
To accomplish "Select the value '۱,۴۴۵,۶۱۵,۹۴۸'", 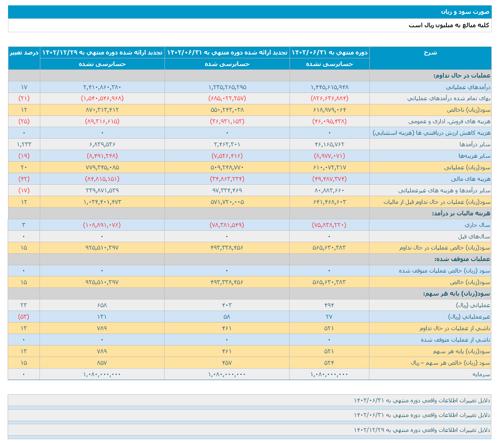I will pos(329,87).
